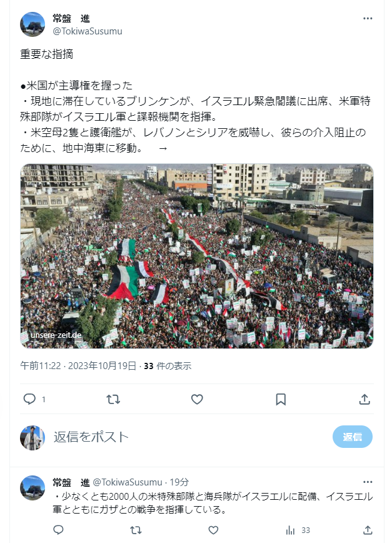Like the second tweet in thread

tap(213, 530)
